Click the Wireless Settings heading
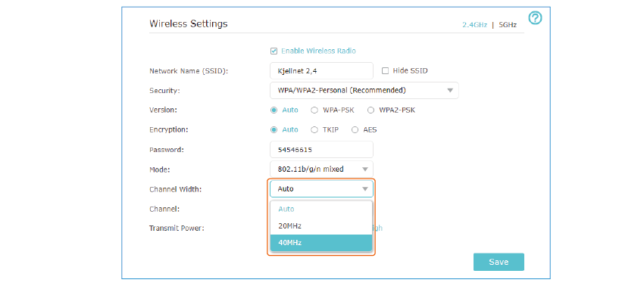 point(188,23)
